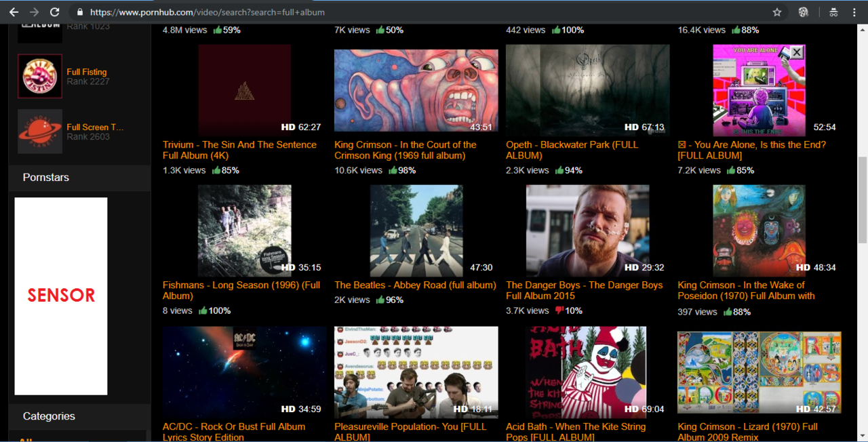Click the HD badge on Opeth thumbnail
Viewport: 868px width, 442px height.
(x=631, y=127)
